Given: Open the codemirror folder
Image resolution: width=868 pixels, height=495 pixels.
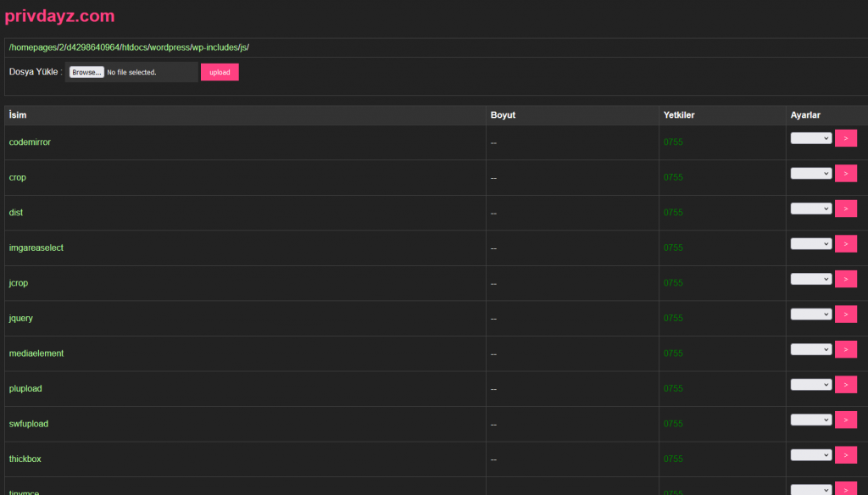Looking at the screenshot, I should [30, 142].
